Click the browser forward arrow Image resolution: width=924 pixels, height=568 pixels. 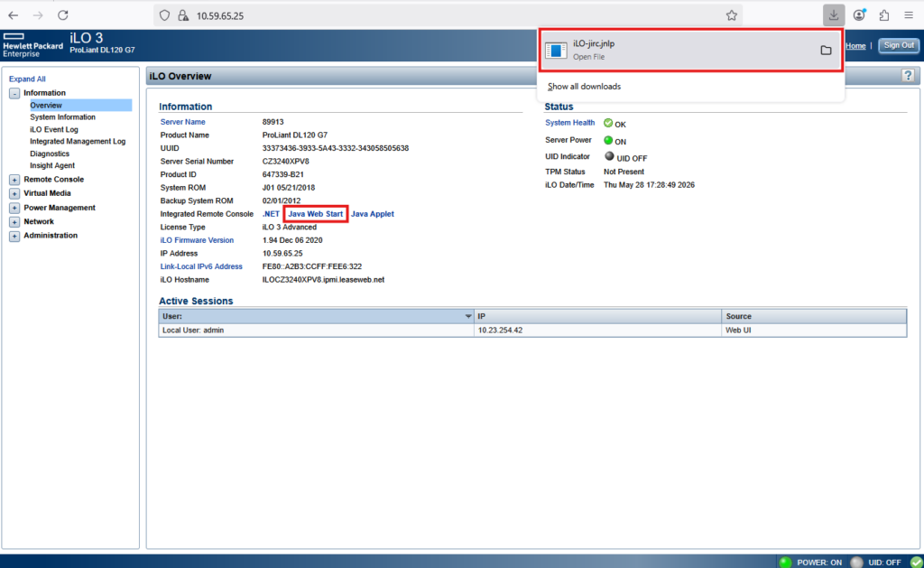coord(38,15)
